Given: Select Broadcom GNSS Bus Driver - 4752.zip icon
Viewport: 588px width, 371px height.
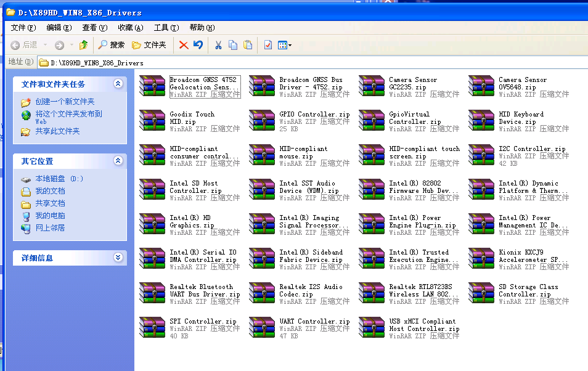Looking at the screenshot, I should point(262,86).
